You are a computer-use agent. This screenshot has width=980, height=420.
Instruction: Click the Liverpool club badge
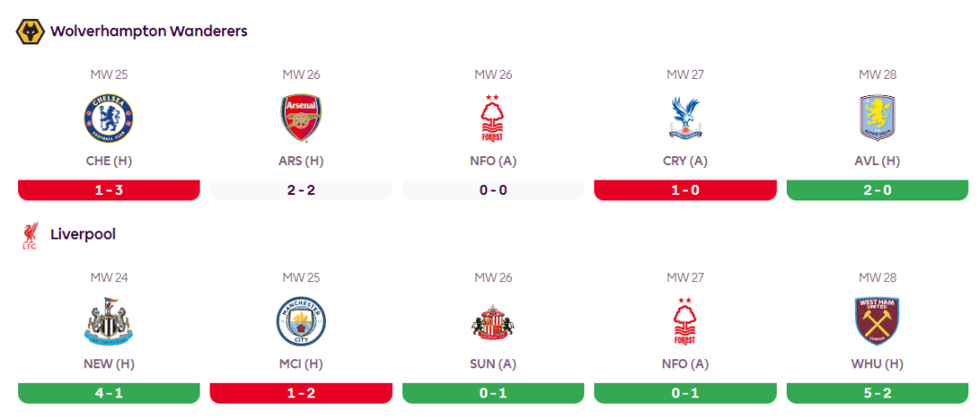(x=30, y=235)
